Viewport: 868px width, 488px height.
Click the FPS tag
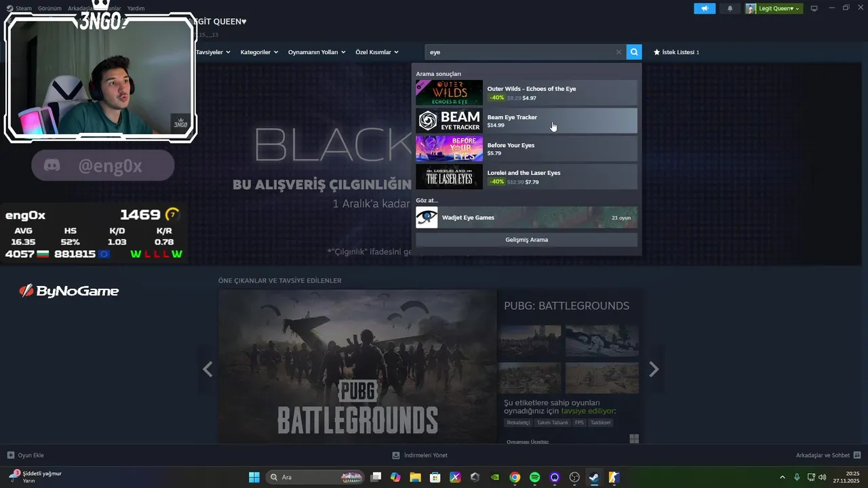(x=579, y=422)
